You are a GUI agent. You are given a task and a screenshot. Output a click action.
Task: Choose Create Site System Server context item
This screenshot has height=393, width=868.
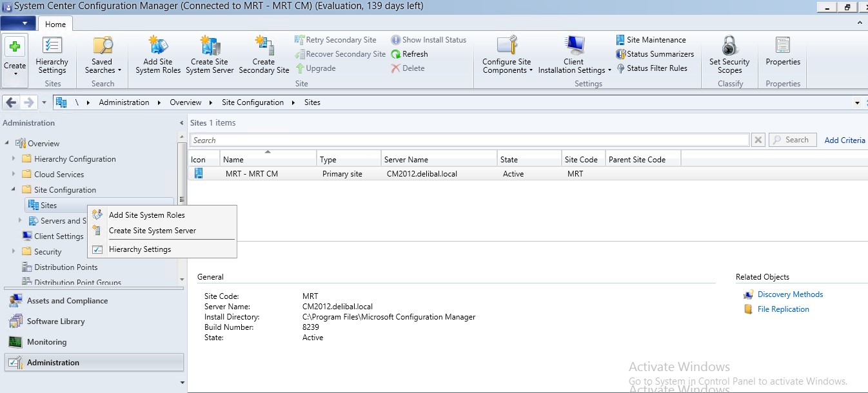coord(152,231)
